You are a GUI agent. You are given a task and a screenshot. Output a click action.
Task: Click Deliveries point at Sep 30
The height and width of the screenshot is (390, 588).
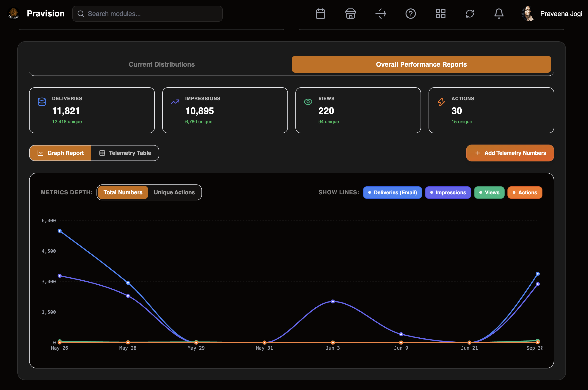[x=538, y=274]
